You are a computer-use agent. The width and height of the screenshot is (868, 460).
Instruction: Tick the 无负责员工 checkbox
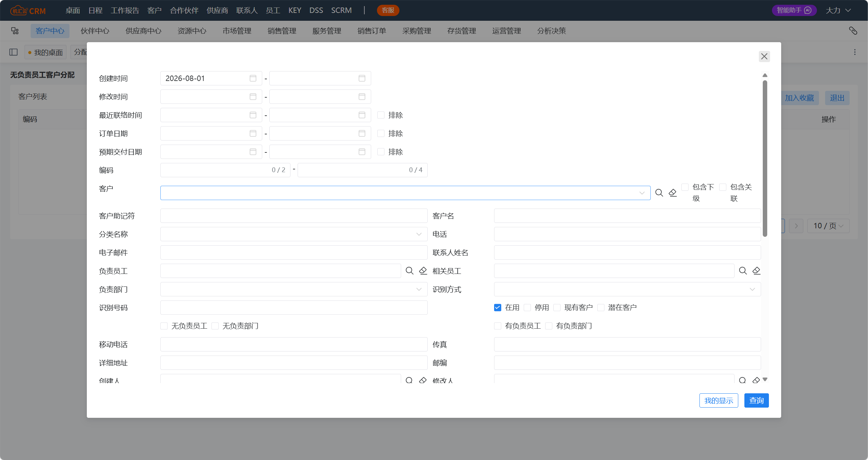point(164,326)
